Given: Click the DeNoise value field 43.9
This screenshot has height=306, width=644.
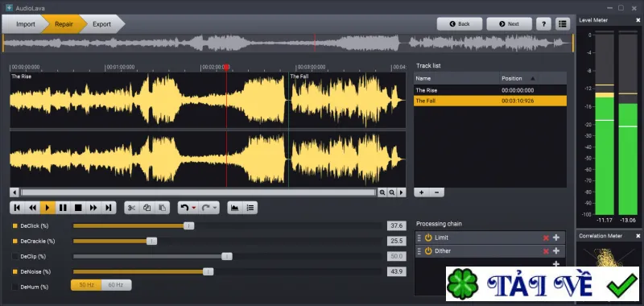Looking at the screenshot, I should [396, 271].
